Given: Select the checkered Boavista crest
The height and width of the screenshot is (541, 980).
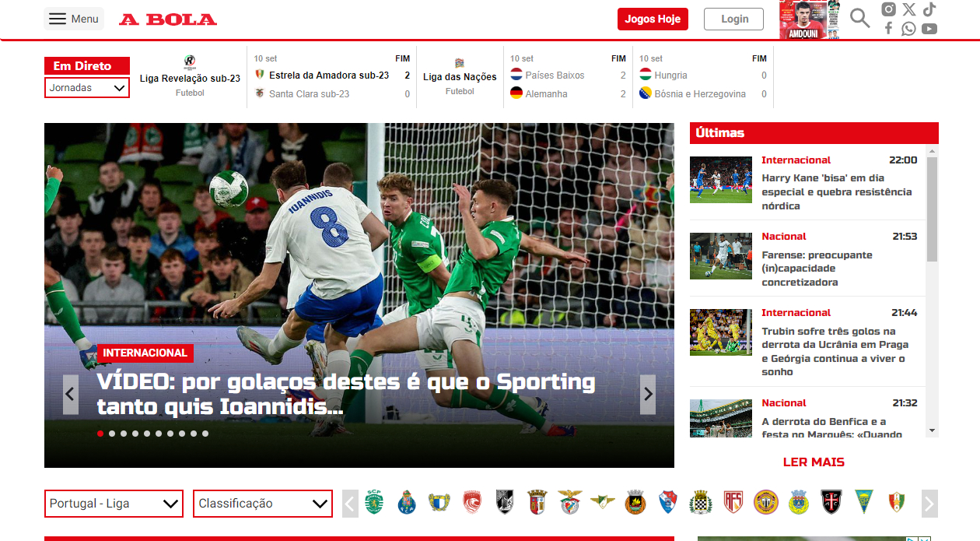Looking at the screenshot, I should [x=701, y=502].
